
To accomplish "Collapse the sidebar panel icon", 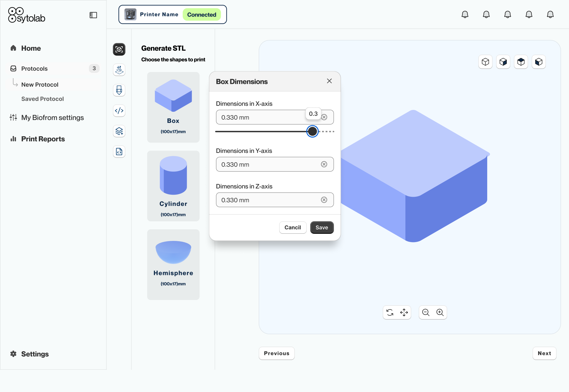I will [93, 15].
